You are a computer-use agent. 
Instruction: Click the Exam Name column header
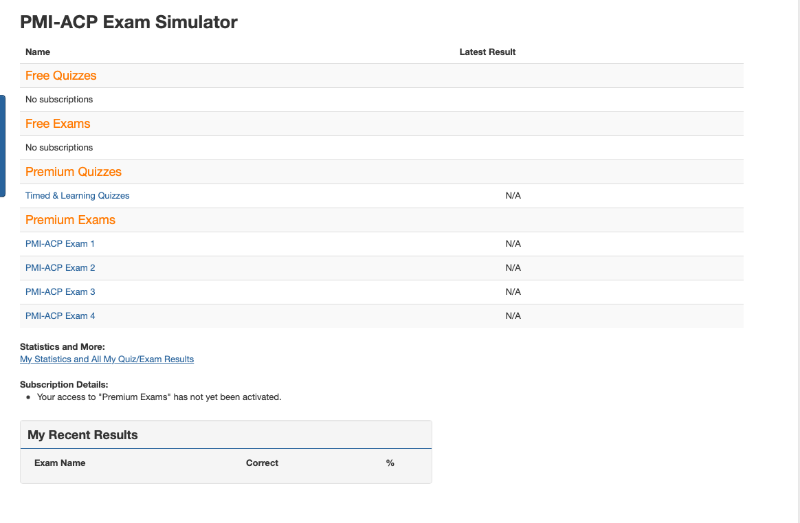pos(60,463)
